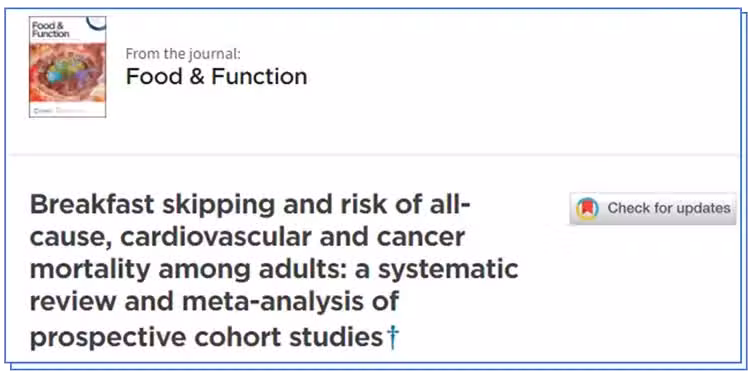Image resolution: width=750 pixels, height=376 pixels.
Task: Click the publisher logo at cover bottom
Action: [41, 111]
